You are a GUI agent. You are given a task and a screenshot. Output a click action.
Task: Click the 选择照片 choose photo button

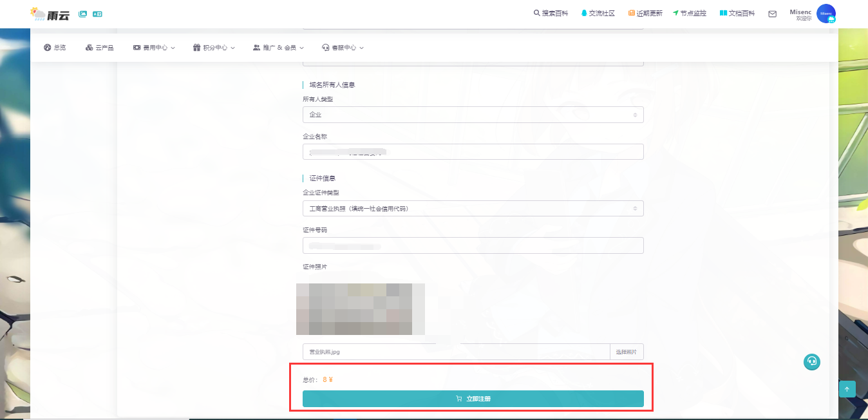[x=626, y=352]
